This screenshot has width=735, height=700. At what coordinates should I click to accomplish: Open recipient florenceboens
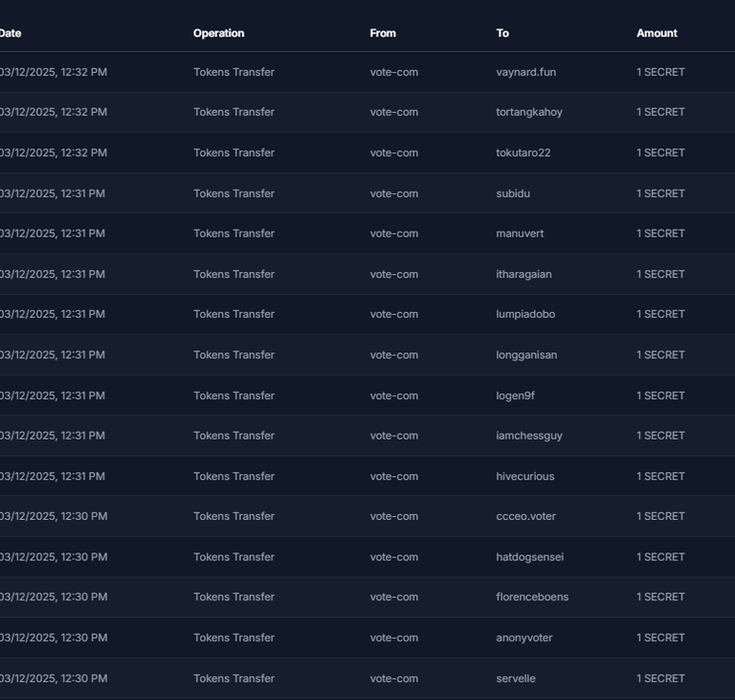pyautogui.click(x=532, y=598)
